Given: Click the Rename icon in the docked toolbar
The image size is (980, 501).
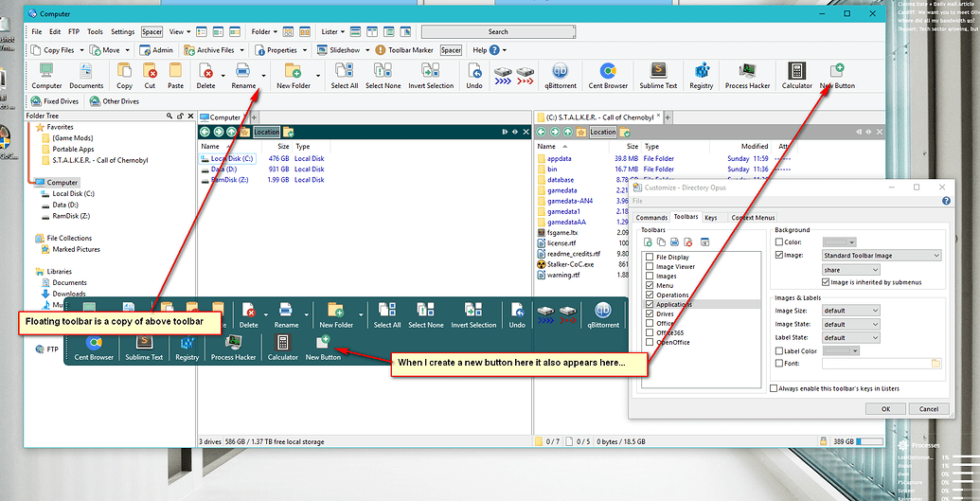Looking at the screenshot, I should pyautogui.click(x=243, y=71).
